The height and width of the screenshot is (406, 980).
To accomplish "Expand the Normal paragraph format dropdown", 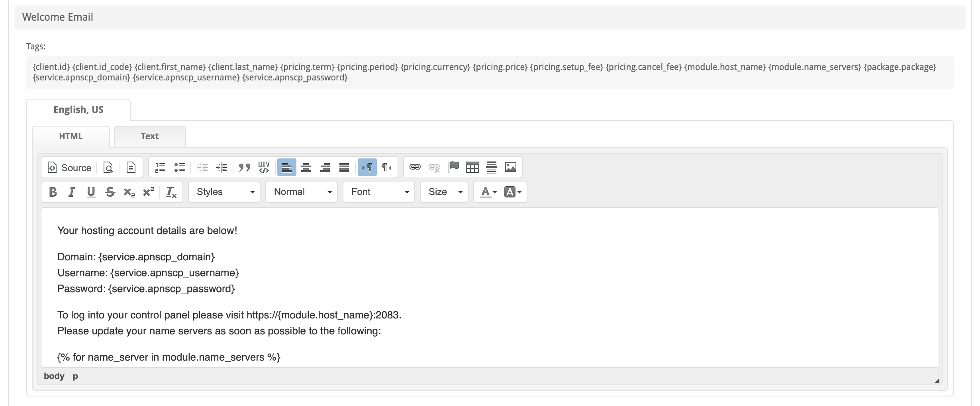I will (302, 192).
